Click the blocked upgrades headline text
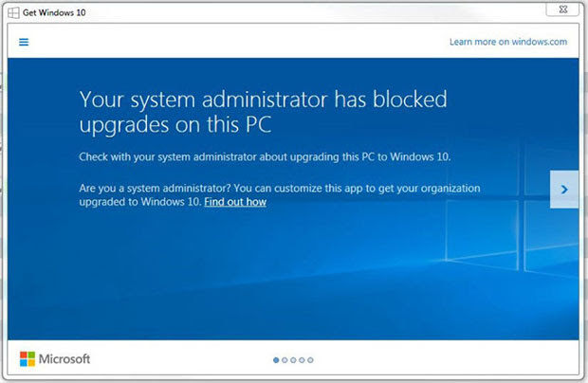This screenshot has height=383, width=588. pos(263,112)
